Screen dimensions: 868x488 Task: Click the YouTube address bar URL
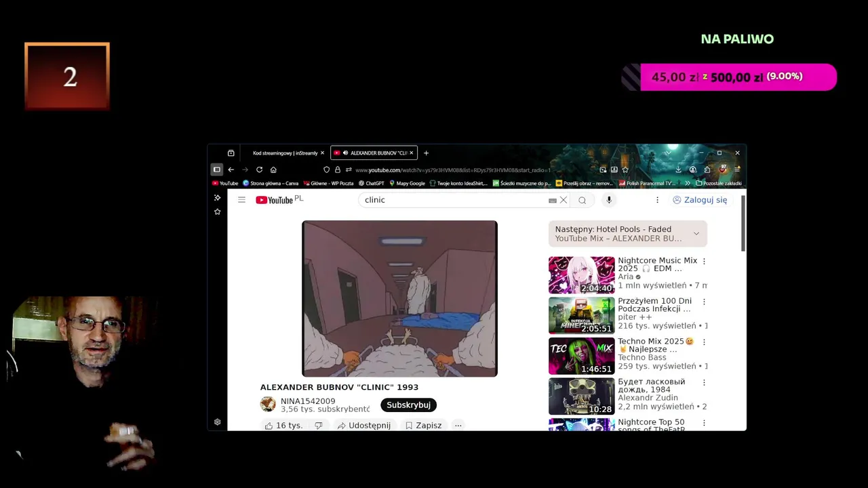click(x=452, y=170)
